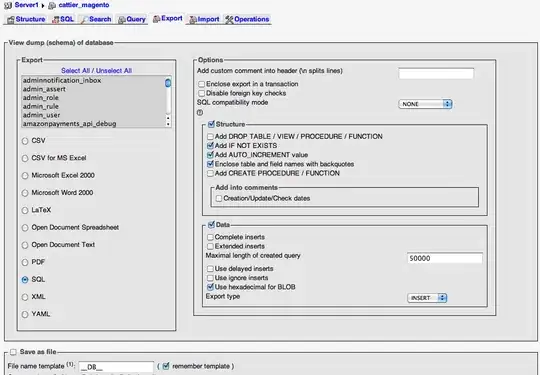Click the SQL tab icon
540x375 pixels.
(x=55, y=19)
